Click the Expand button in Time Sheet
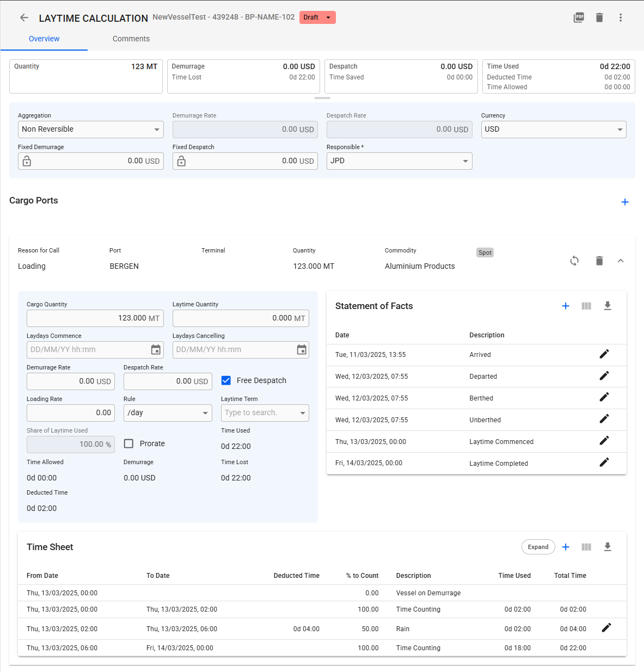 click(x=538, y=547)
